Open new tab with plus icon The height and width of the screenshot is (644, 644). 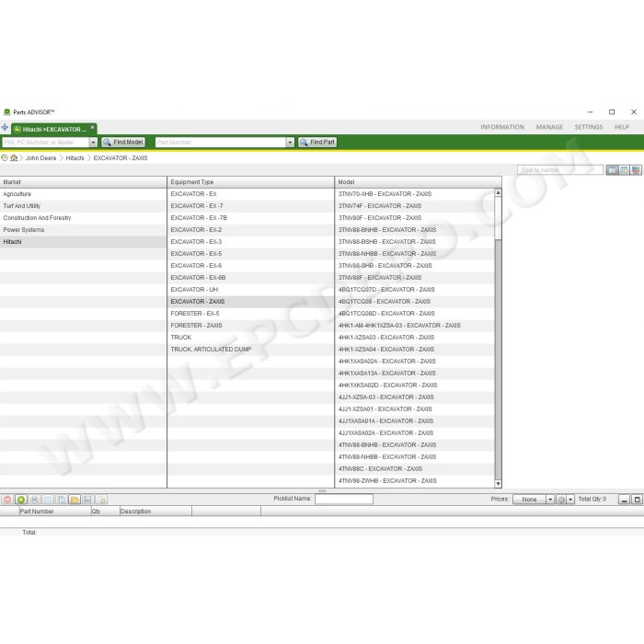tap(5, 127)
